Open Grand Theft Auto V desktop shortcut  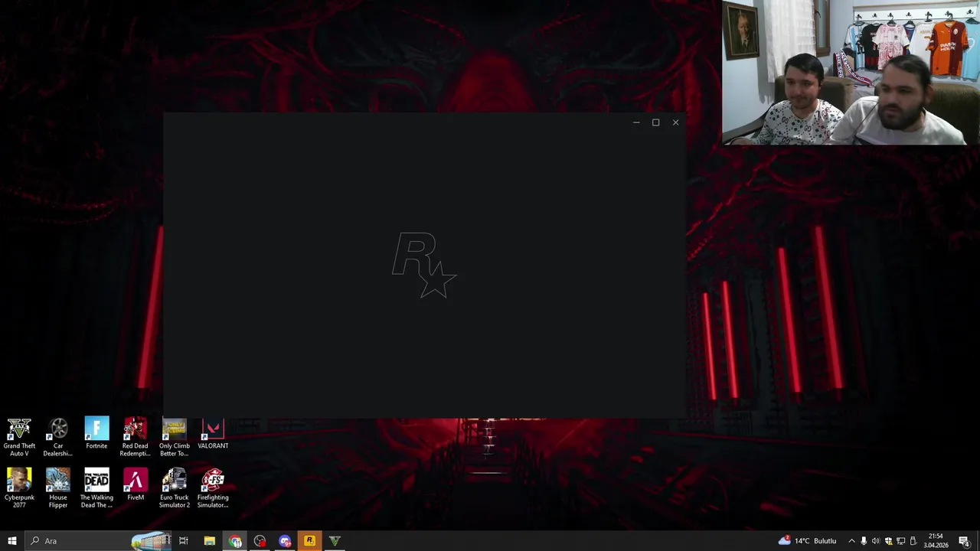(19, 437)
